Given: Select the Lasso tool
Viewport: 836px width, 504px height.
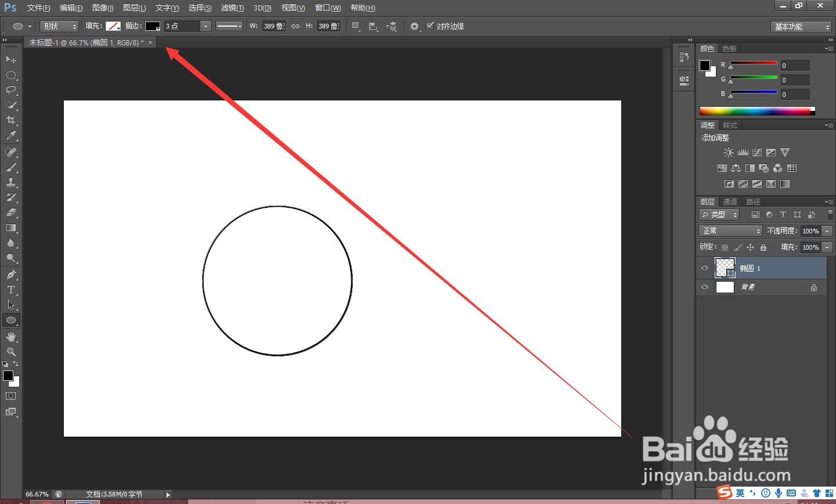Looking at the screenshot, I should point(10,90).
